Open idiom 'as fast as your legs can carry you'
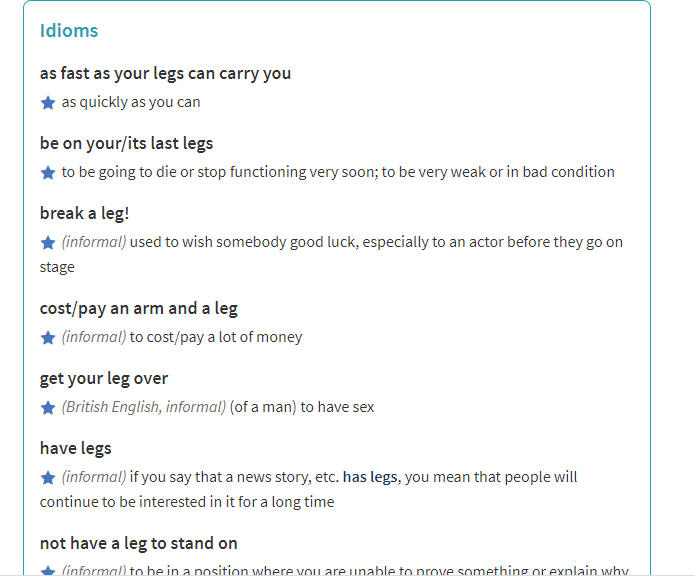This screenshot has width=695, height=576. (x=165, y=73)
